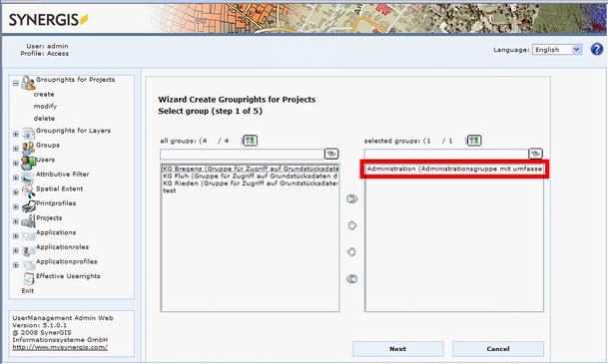Click the Cancel button
The width and height of the screenshot is (608, 364).
498,349
